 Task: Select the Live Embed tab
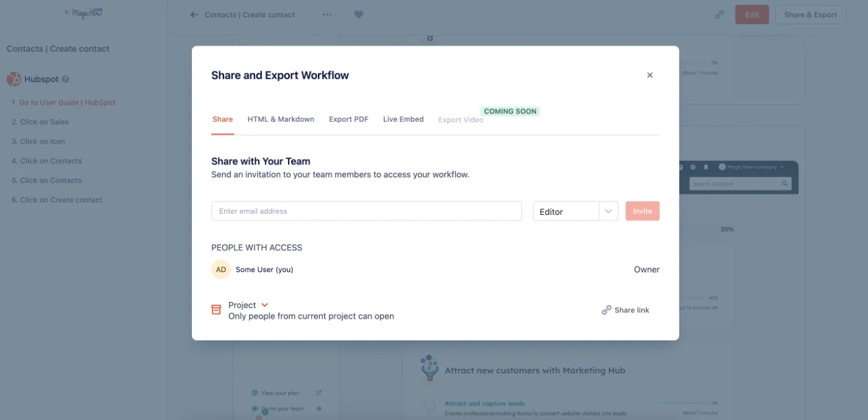[x=402, y=119]
